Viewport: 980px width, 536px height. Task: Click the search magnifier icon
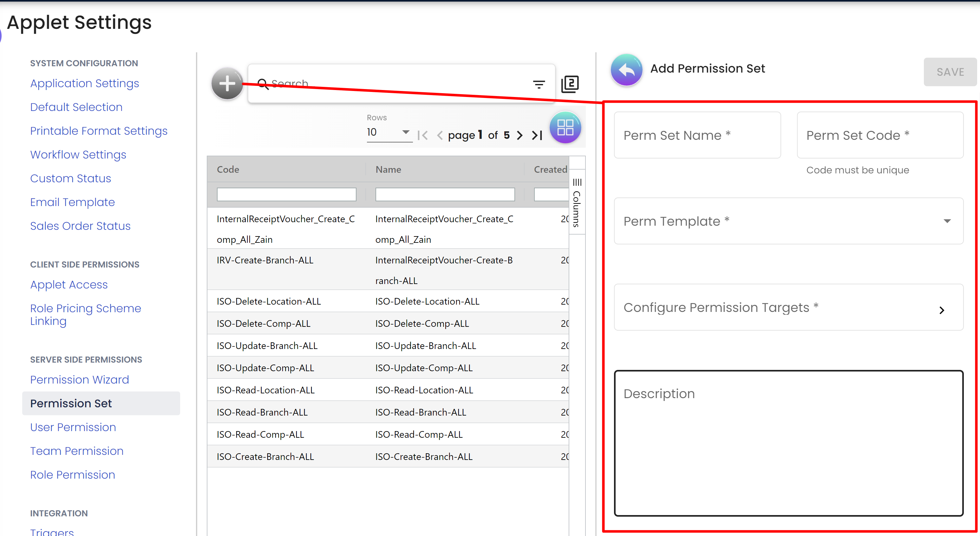263,84
